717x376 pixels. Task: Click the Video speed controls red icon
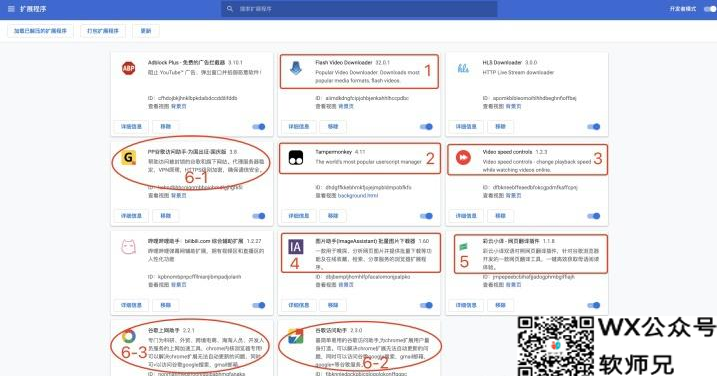tap(463, 158)
